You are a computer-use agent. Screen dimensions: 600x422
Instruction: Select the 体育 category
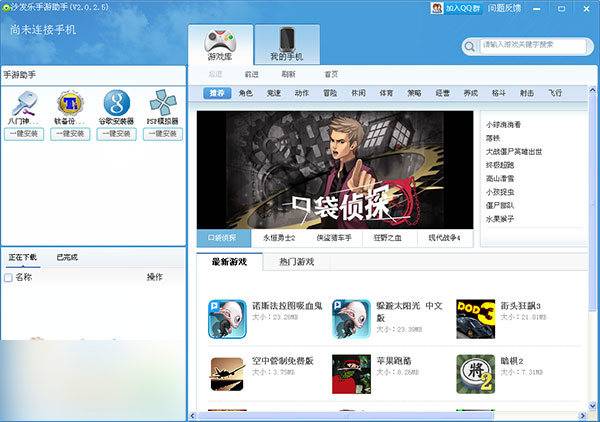tap(386, 93)
